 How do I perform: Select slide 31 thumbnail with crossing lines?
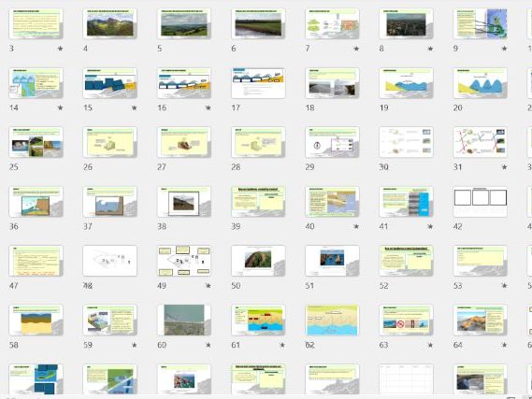[x=480, y=142]
